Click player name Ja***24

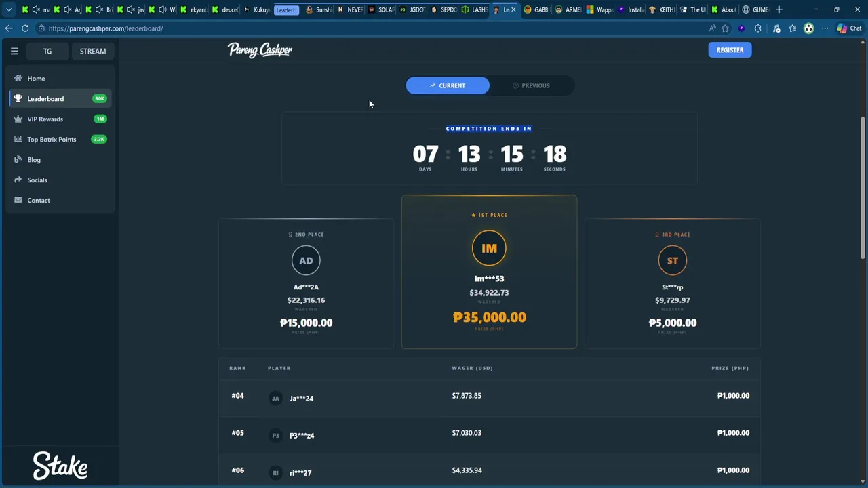(301, 399)
